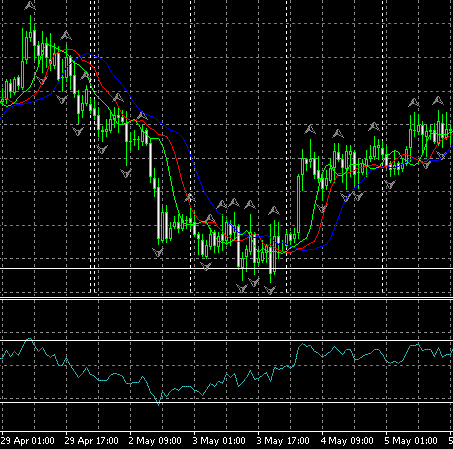453x450 pixels.
Task: Click the up fractal arrow above the highest candle
Action: pyautogui.click(x=30, y=5)
